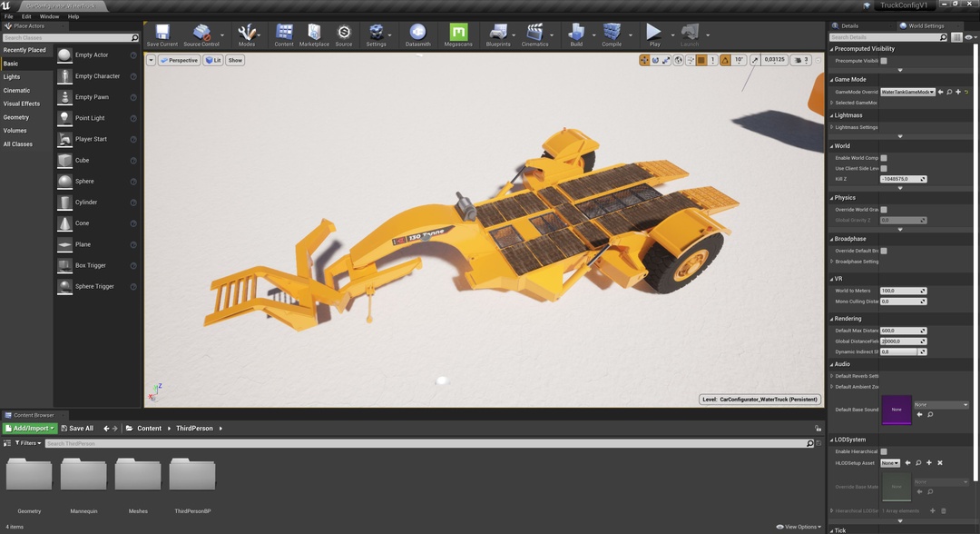Click the Compile toolbar icon
This screenshot has width=980, height=534.
pos(612,34)
